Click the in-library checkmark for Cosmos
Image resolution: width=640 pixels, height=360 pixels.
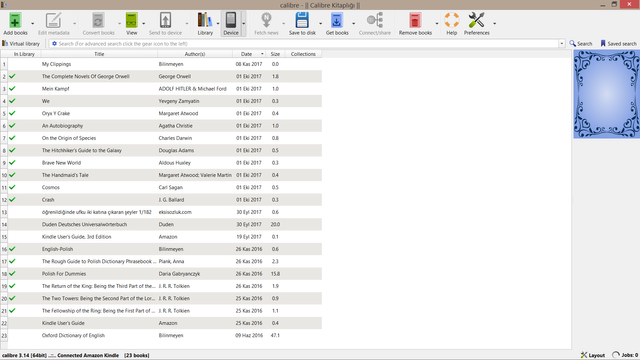point(12,187)
